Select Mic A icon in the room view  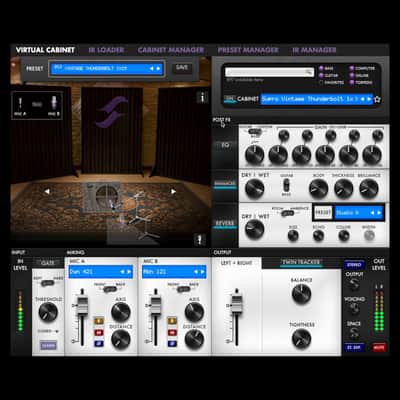coord(20,103)
